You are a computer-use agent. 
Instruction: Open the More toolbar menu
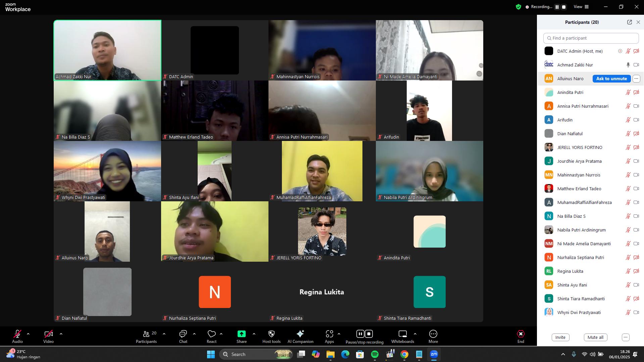click(x=433, y=334)
